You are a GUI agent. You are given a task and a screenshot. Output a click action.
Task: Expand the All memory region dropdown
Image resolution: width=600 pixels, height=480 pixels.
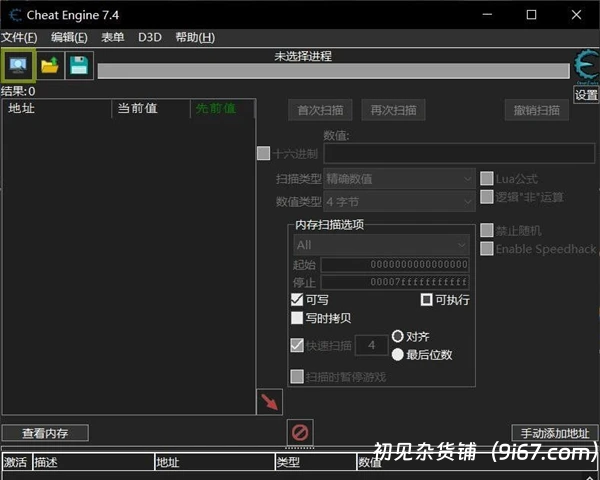coord(381,245)
